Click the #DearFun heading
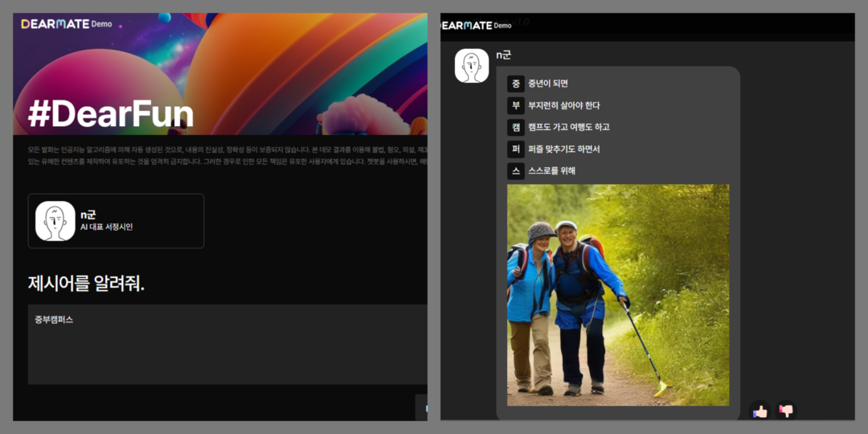 tap(110, 115)
